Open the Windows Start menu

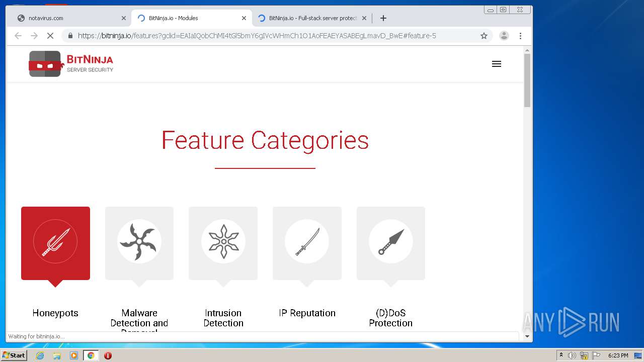click(14, 355)
